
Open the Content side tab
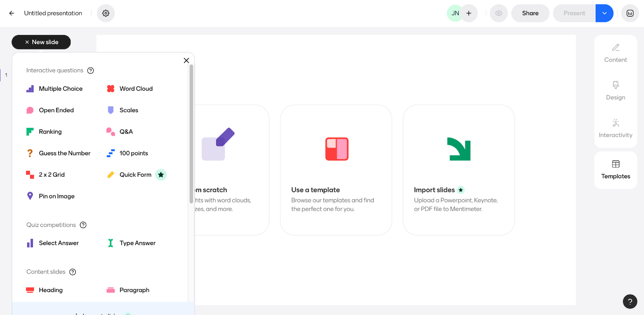615,54
